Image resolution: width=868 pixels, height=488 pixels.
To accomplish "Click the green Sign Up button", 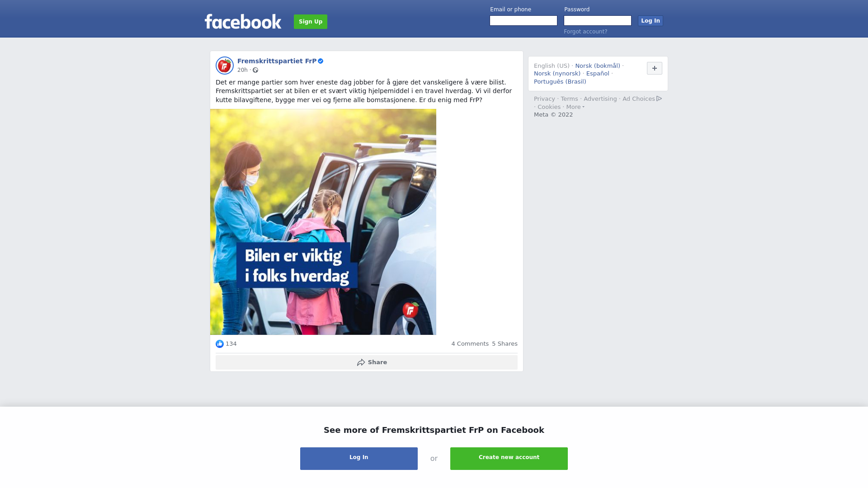I will click(311, 22).
